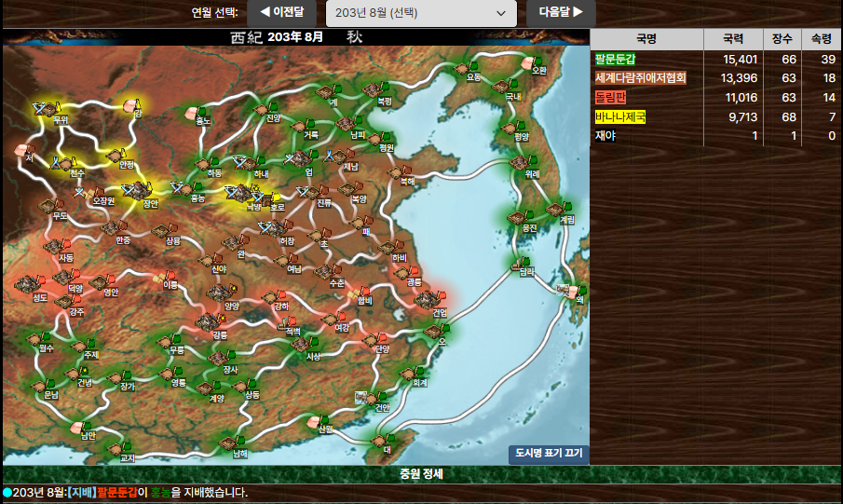The height and width of the screenshot is (504, 843).
Task: Select the 세계다람쥐애저협회 nation label
Action: pyautogui.click(x=640, y=78)
